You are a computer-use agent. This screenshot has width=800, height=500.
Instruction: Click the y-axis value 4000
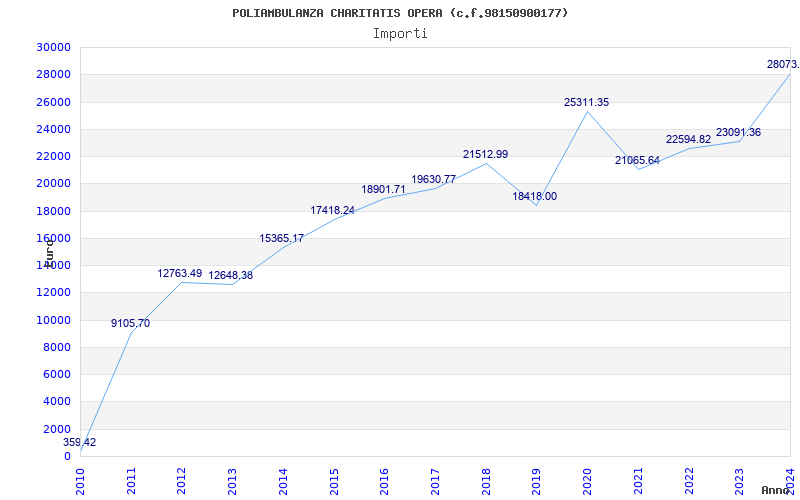point(57,402)
